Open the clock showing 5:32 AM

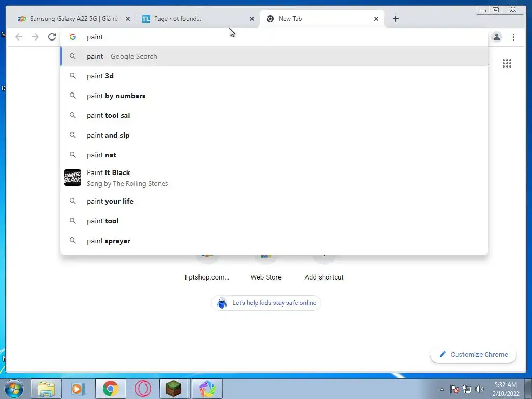tap(506, 389)
